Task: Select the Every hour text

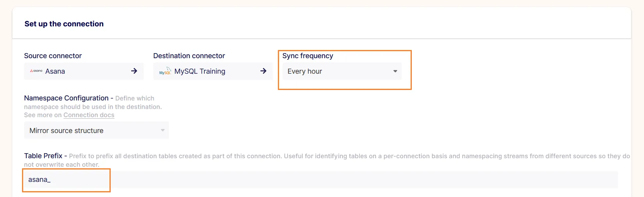Action: tap(305, 71)
